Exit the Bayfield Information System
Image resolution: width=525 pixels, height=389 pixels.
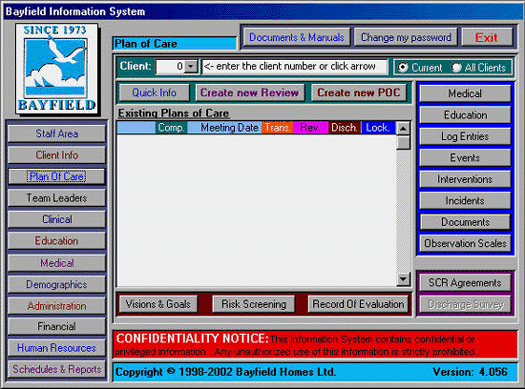[x=486, y=37]
